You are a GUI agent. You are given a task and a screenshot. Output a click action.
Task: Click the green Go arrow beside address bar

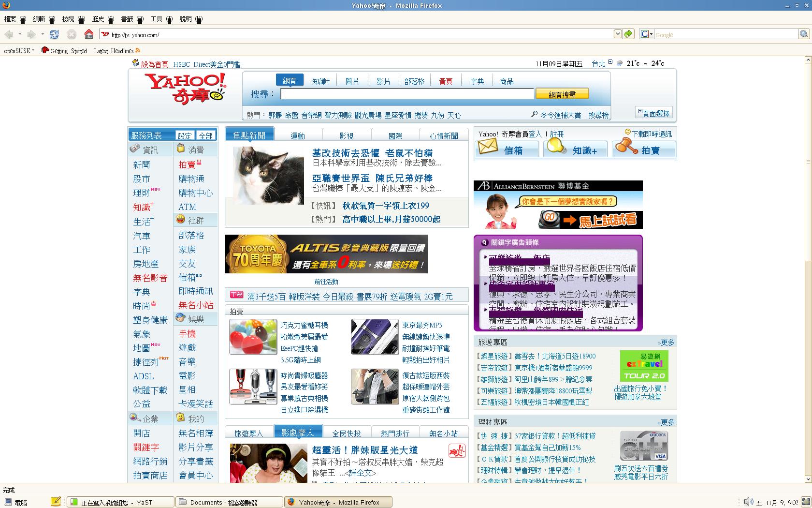(628, 34)
